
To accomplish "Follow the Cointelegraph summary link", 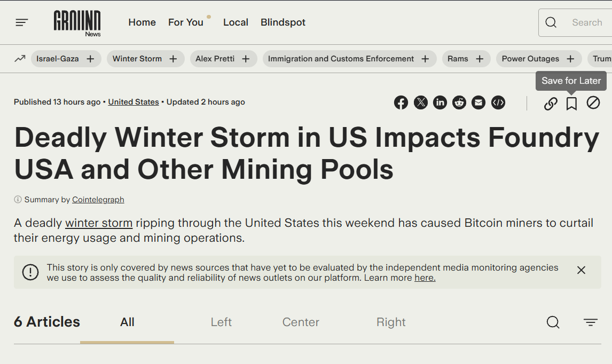I will [98, 200].
